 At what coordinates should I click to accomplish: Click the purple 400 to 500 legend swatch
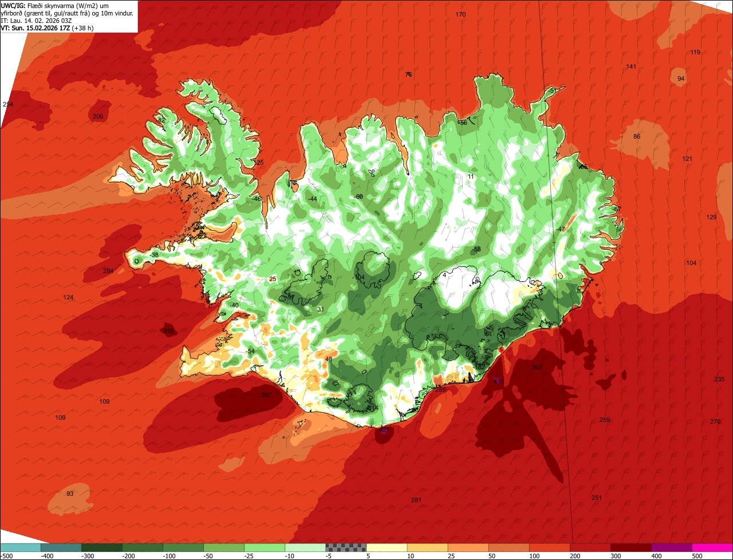click(671, 547)
